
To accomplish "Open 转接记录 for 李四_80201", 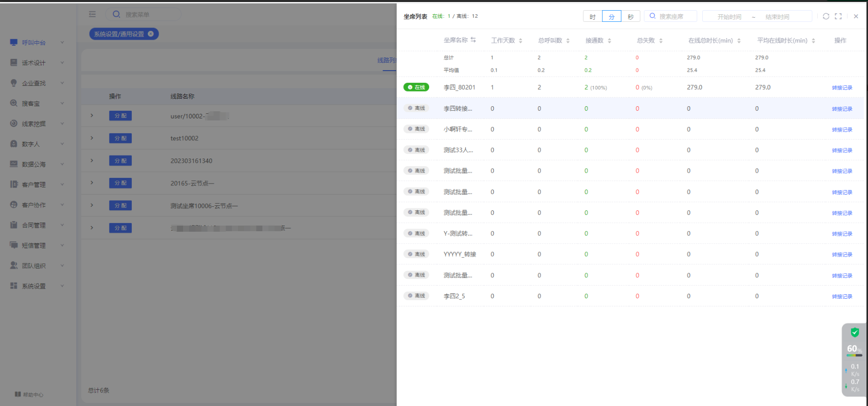I will click(842, 88).
